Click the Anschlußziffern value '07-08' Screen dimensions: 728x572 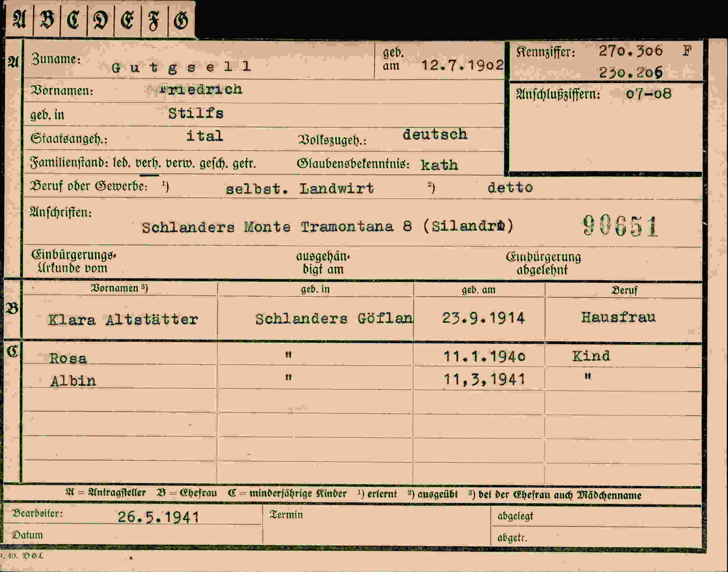[649, 93]
